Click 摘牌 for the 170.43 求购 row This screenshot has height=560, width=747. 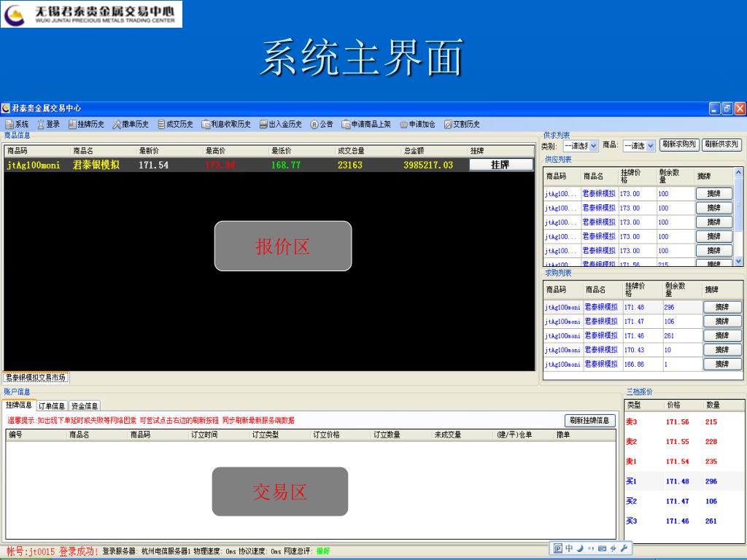722,350
